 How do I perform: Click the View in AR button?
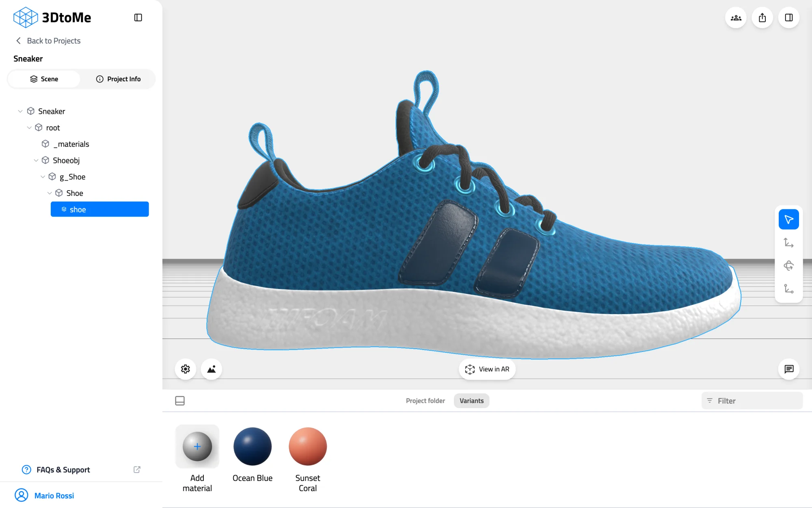487,369
